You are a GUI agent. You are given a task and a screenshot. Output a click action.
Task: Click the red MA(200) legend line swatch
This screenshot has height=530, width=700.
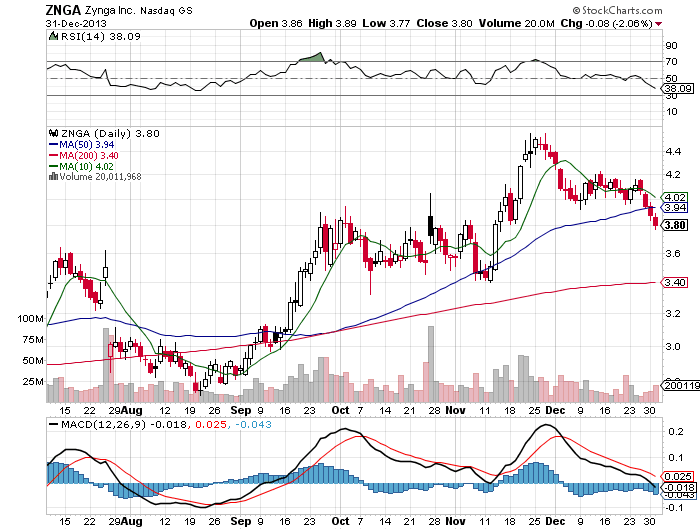pos(54,155)
